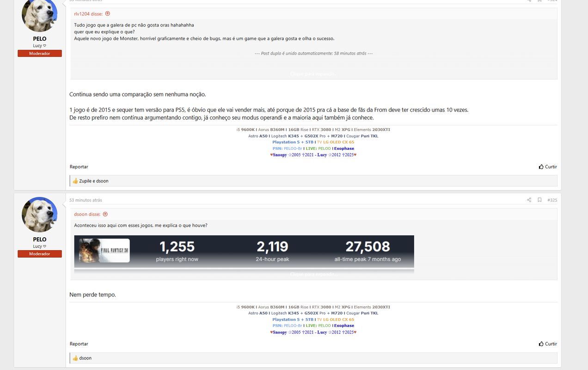This screenshot has height=370, width=588.
Task: Like the first post with Curtir
Action: coord(548,166)
